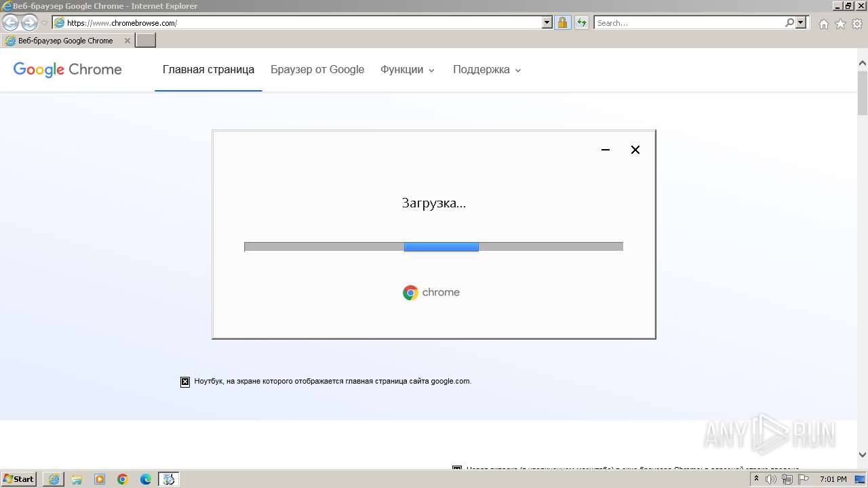Launch Microsoft Edge from the taskbar
Viewport: 868px width, 488px height.
146,479
